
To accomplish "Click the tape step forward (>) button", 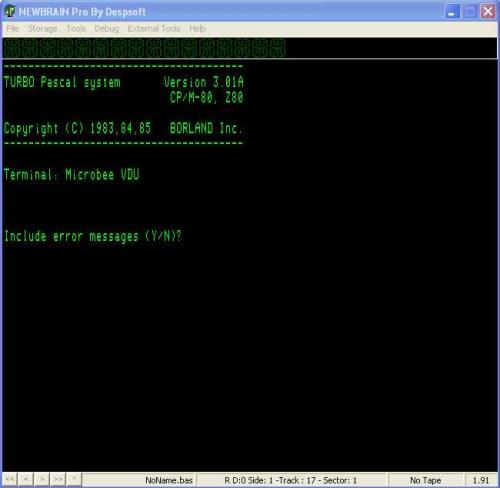I will pos(42,479).
